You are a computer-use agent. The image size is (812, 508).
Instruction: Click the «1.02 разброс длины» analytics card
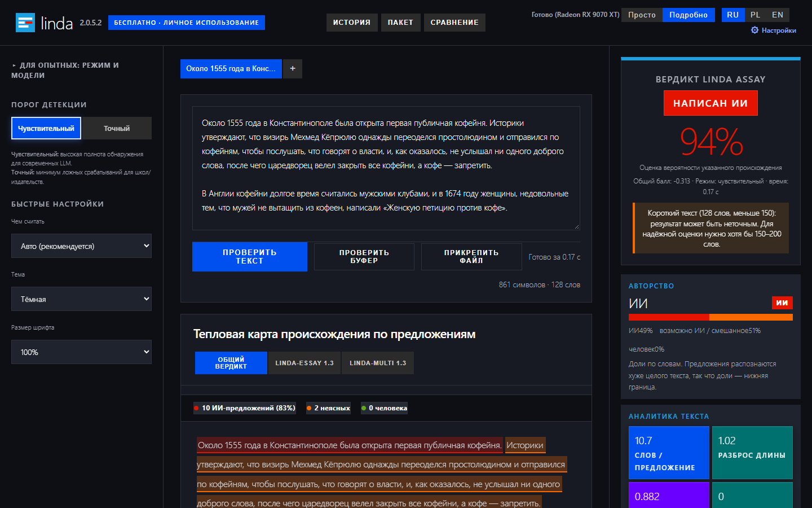click(x=752, y=453)
